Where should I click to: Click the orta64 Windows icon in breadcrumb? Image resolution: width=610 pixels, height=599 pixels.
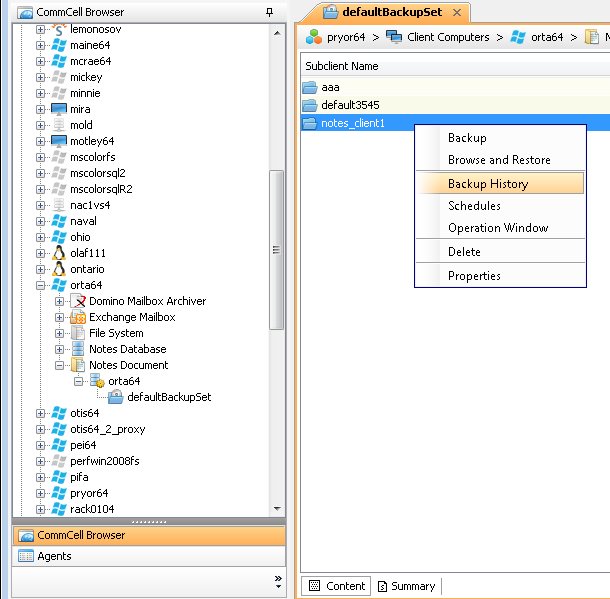coord(518,37)
